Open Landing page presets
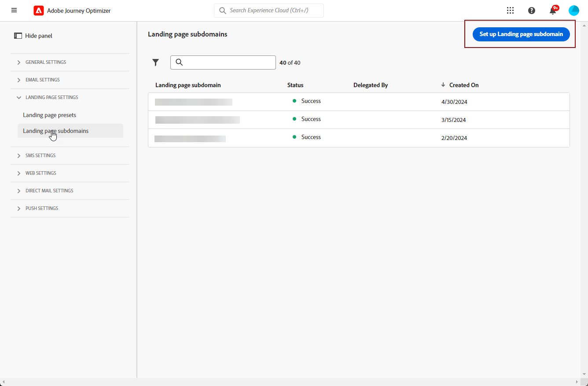 coord(49,115)
